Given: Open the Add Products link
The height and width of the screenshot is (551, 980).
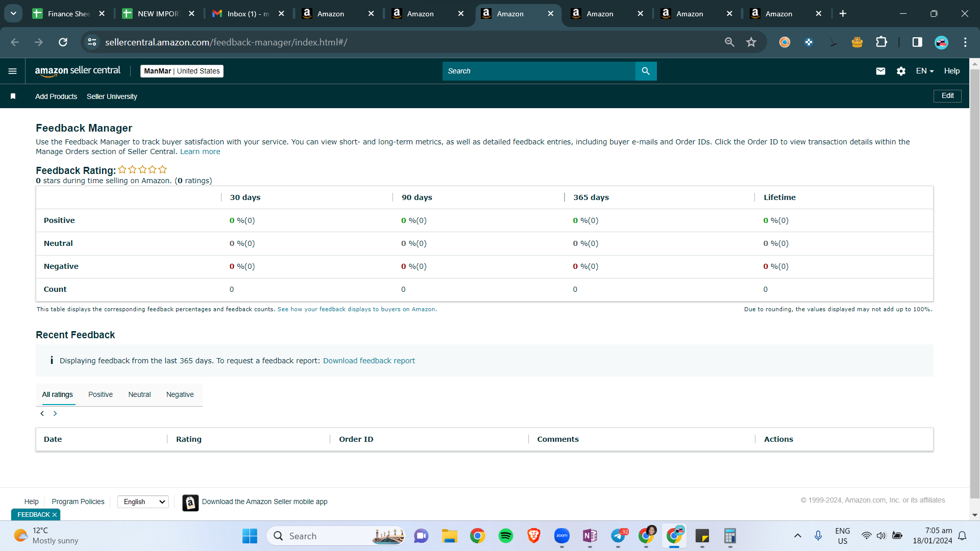Looking at the screenshot, I should tap(56, 96).
